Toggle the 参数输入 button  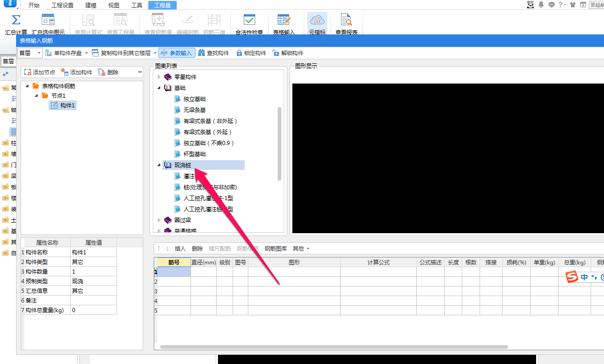177,53
